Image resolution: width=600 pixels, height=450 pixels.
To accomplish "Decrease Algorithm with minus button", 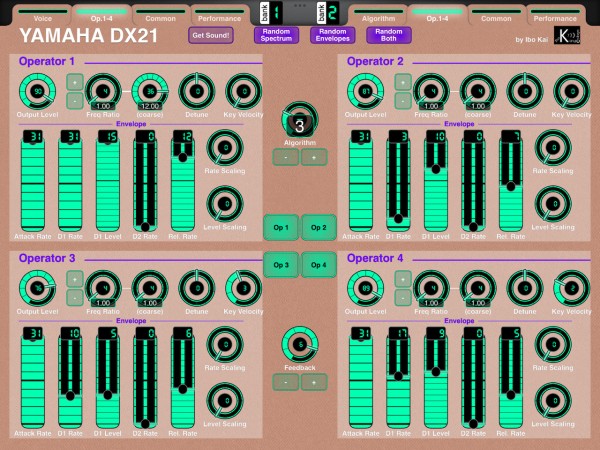I will pos(285,157).
